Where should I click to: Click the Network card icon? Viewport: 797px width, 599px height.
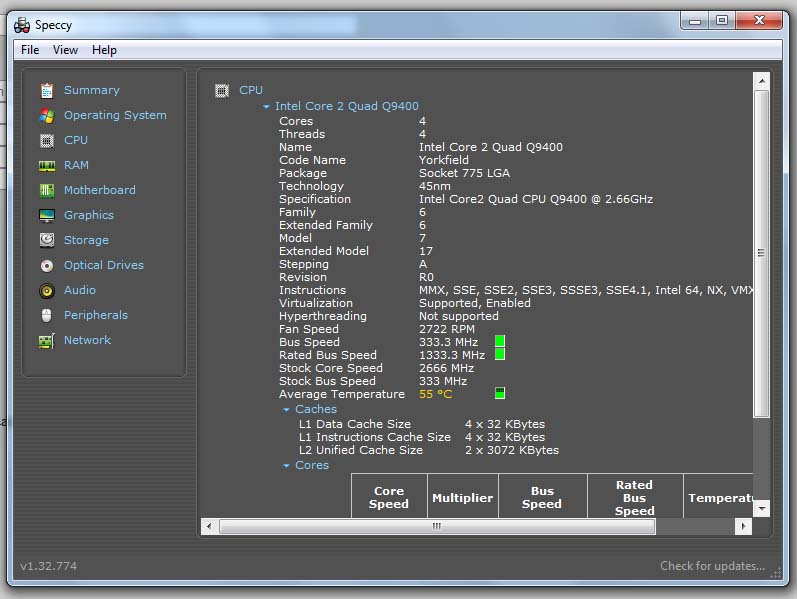tap(47, 341)
